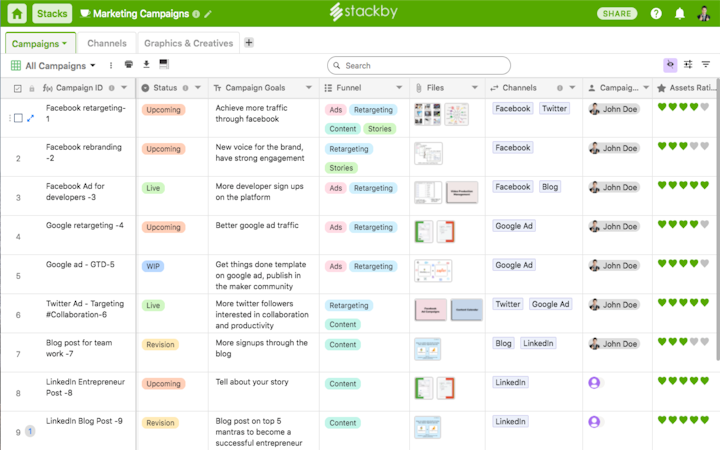The image size is (720, 450).
Task: Click Upcoming status of Facebook retargeting-1
Action: click(163, 110)
